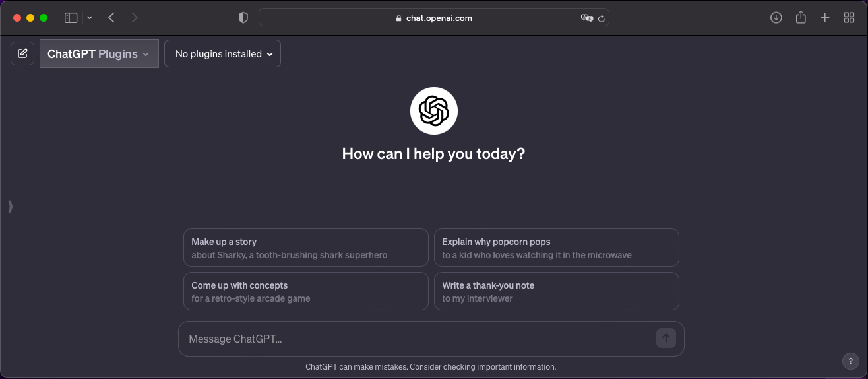Toggle the Safari sidebar panel icon
The image size is (868, 379).
coord(71,18)
